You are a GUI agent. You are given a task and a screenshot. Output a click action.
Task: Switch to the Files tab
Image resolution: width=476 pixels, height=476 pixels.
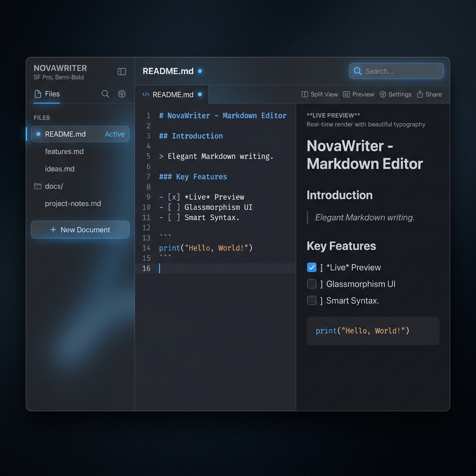click(47, 94)
